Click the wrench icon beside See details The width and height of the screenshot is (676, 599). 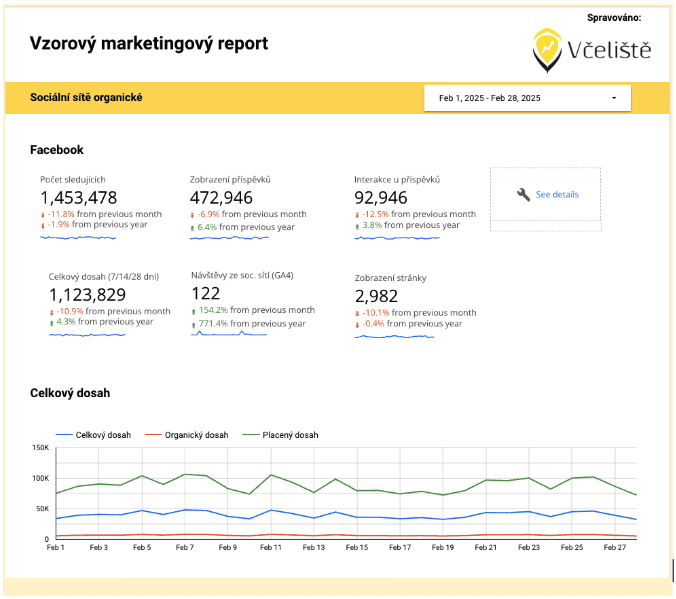523,195
